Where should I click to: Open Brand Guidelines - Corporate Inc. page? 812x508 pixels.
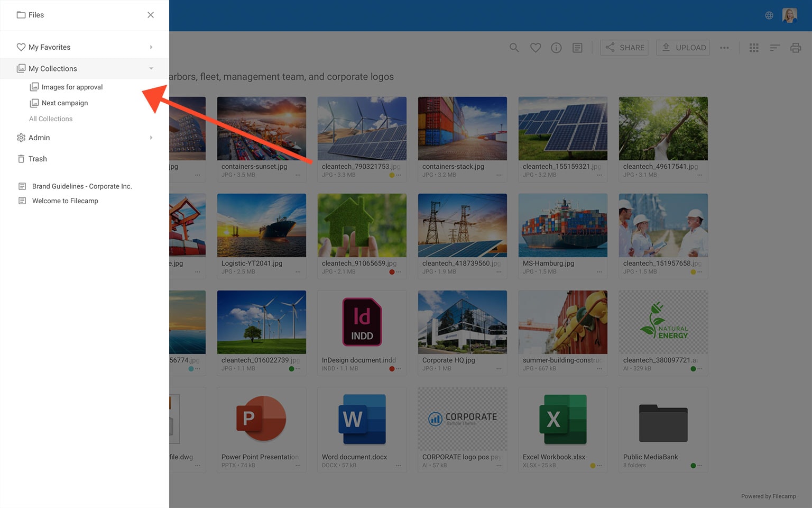coord(82,186)
